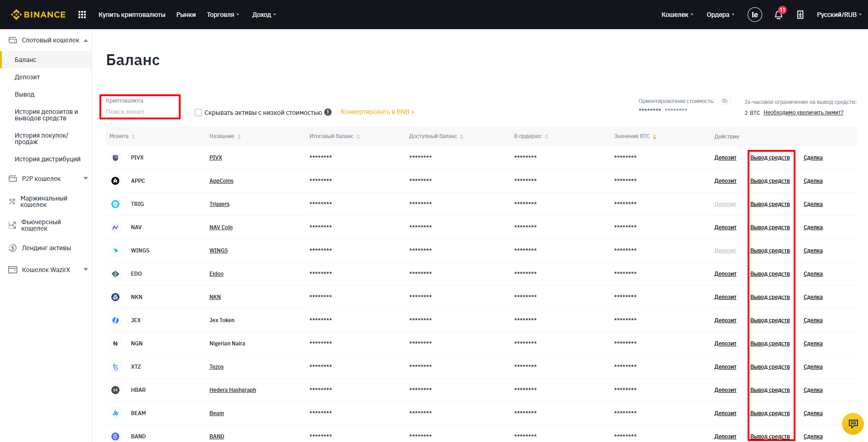Click the PIVX coin icon
Viewport: 868px width, 442px height.
click(115, 158)
